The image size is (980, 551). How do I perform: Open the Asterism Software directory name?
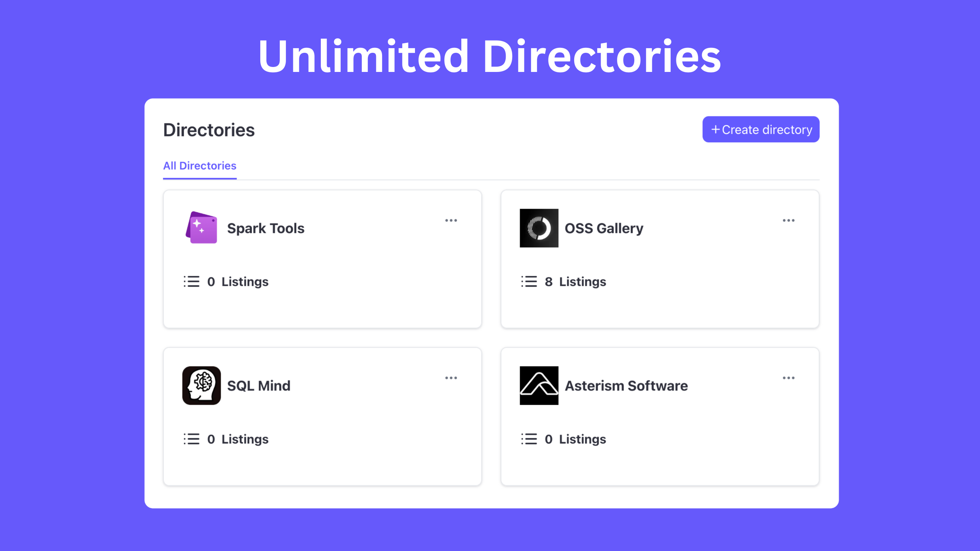pyautogui.click(x=626, y=386)
